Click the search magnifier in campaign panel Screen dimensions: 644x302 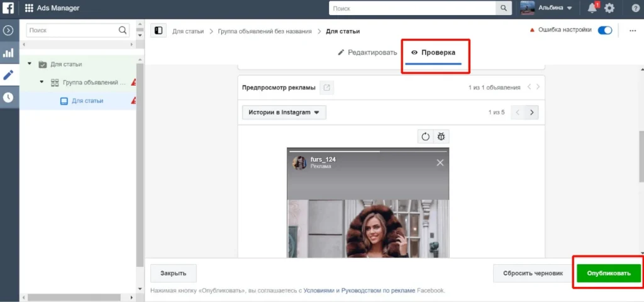click(x=123, y=30)
